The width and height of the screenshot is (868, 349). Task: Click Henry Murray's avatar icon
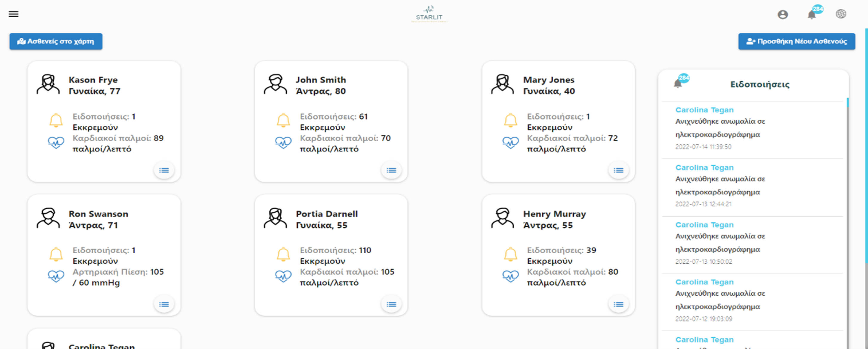coord(503,218)
